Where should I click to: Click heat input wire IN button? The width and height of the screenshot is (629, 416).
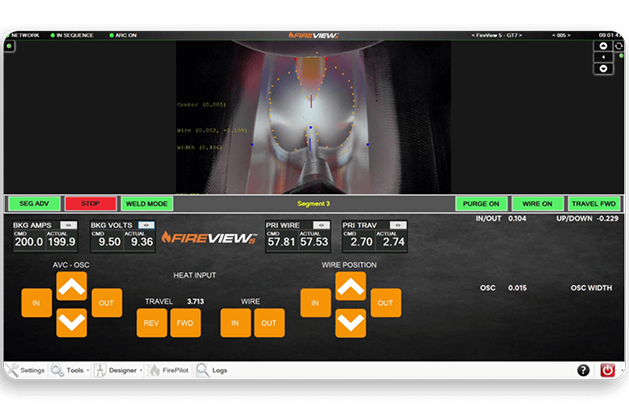tap(235, 323)
